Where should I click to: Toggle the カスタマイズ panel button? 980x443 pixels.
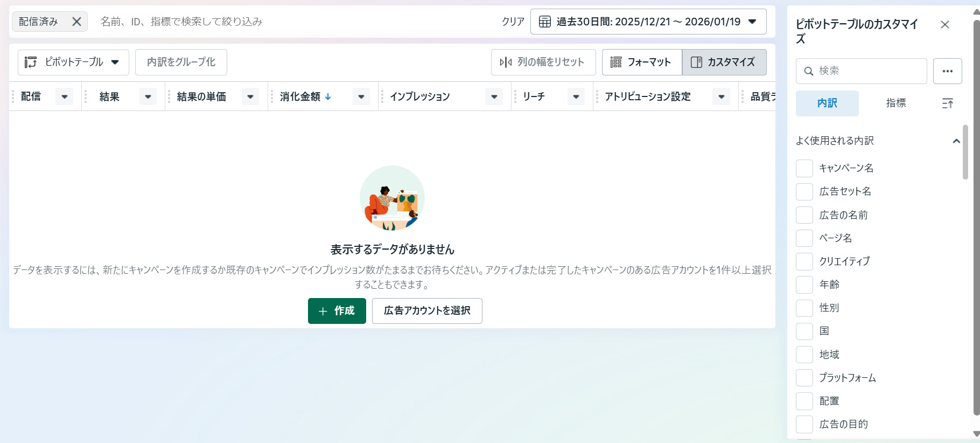tap(724, 62)
